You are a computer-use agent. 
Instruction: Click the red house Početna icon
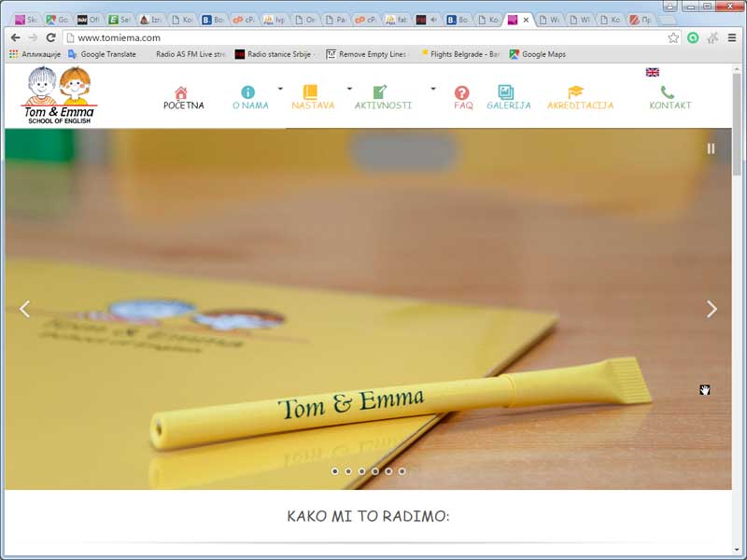tap(181, 92)
